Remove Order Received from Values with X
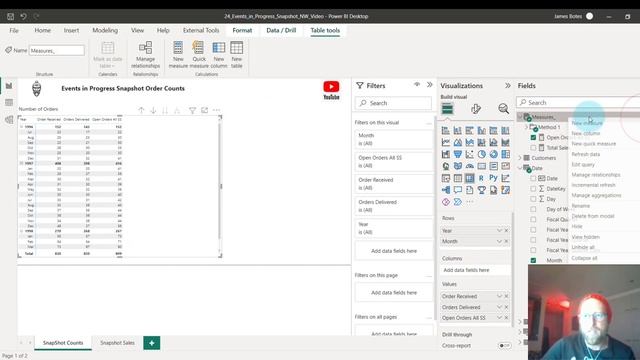 pos(507,296)
